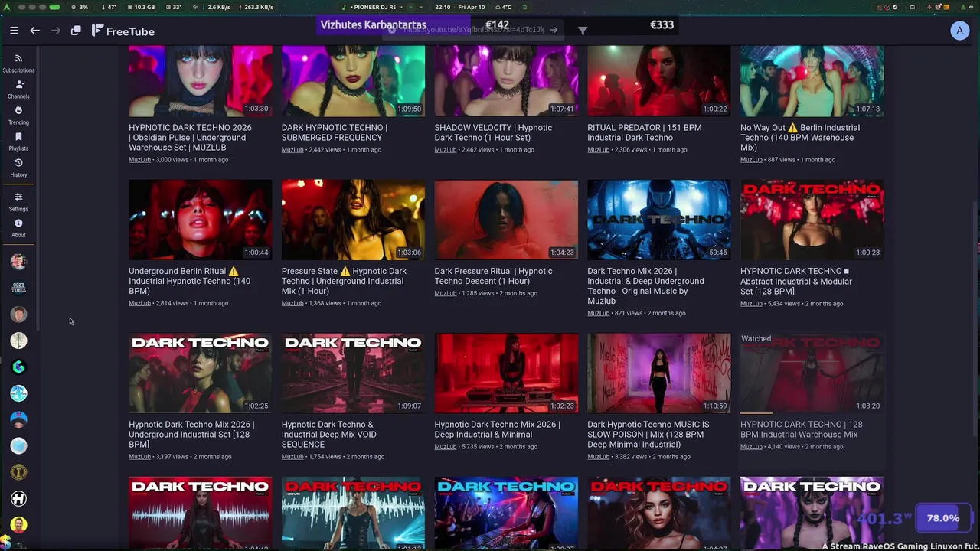Image resolution: width=980 pixels, height=551 pixels.
Task: Open a new window with the copy icon
Action: click(x=76, y=31)
